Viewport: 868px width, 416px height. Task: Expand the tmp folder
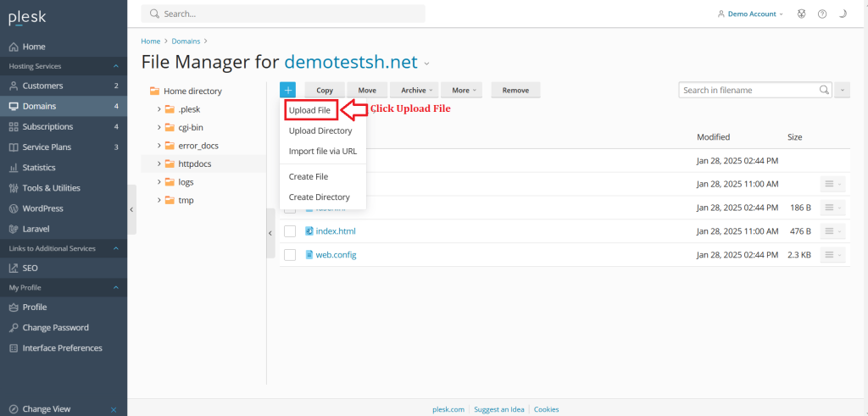click(159, 200)
